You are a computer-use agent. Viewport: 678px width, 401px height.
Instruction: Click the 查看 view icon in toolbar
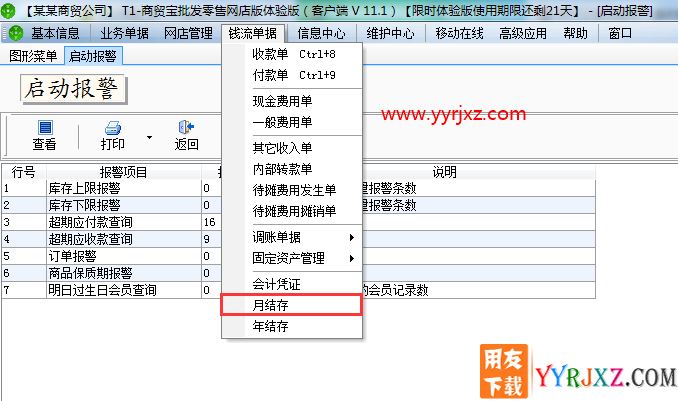point(45,128)
